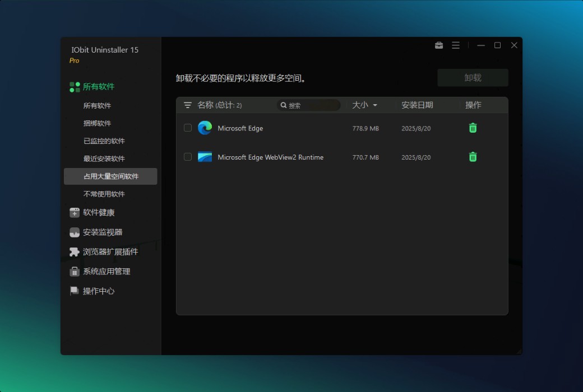Image resolution: width=583 pixels, height=392 pixels.
Task: Delete Edge WebView2 Runtime with trash icon
Action: pyautogui.click(x=473, y=157)
